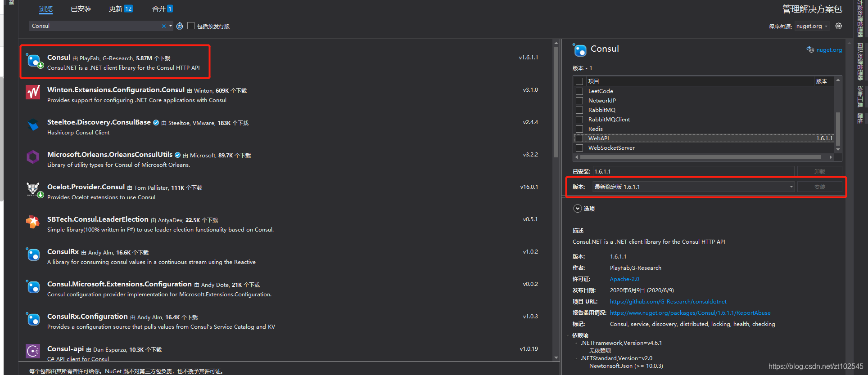Click the Consul.Microsoft.Extensions.Configuration package icon
Image resolution: width=868 pixels, height=375 pixels.
pyautogui.click(x=33, y=286)
